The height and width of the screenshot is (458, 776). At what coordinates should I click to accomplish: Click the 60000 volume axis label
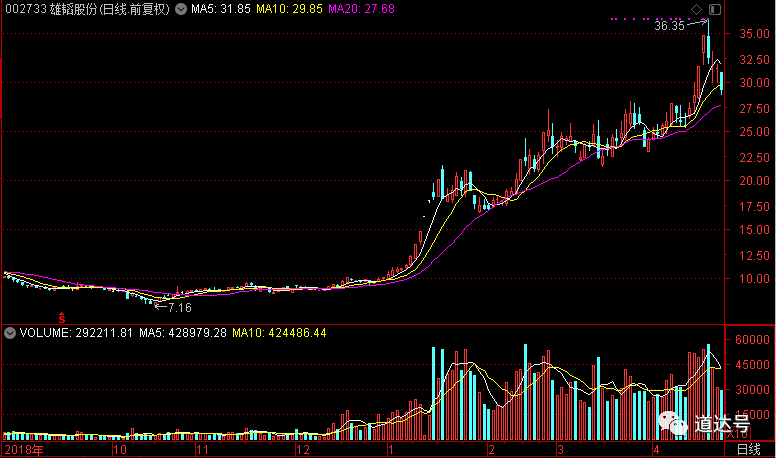(x=752, y=340)
